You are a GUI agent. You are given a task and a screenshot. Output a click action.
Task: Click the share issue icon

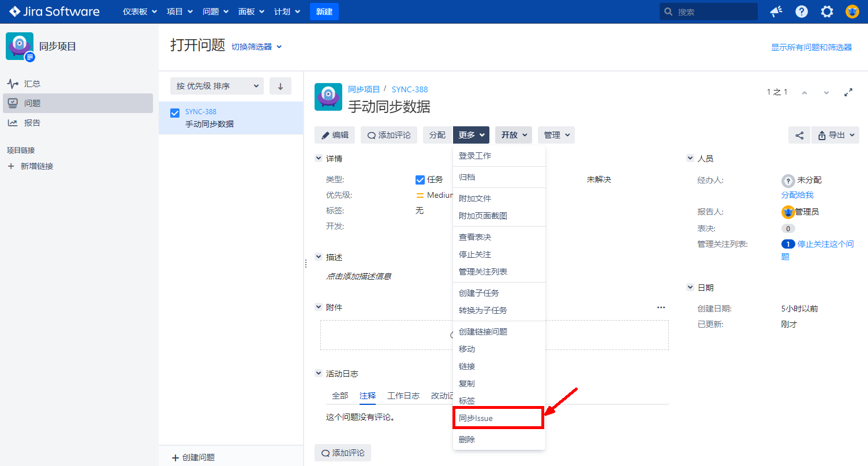tap(799, 135)
